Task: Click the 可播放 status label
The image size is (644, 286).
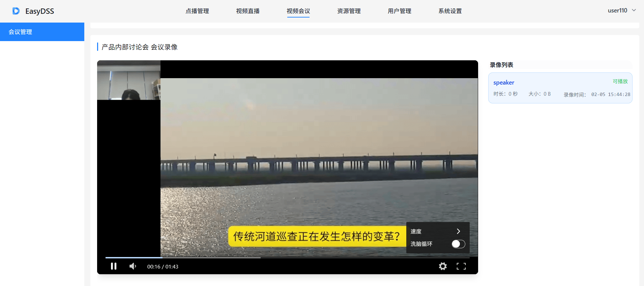Action: point(620,82)
